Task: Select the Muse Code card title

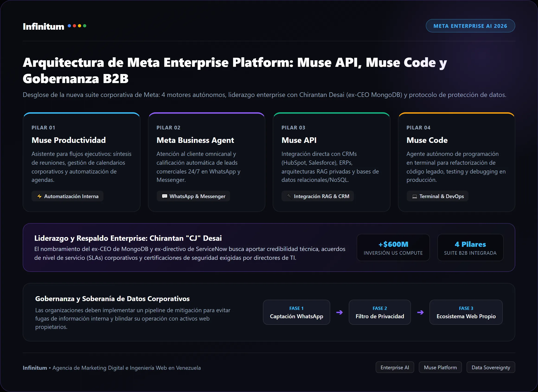Action: pos(427,140)
